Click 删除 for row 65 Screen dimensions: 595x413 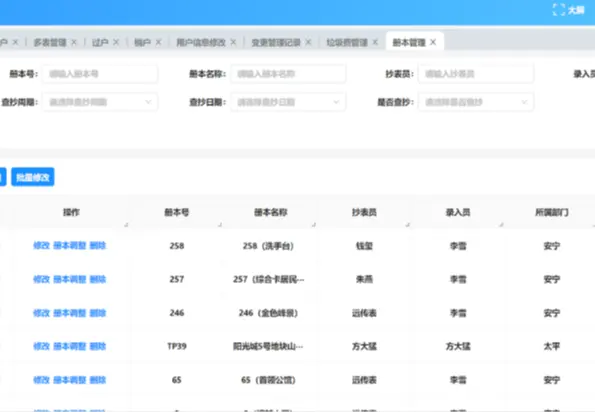click(x=98, y=380)
